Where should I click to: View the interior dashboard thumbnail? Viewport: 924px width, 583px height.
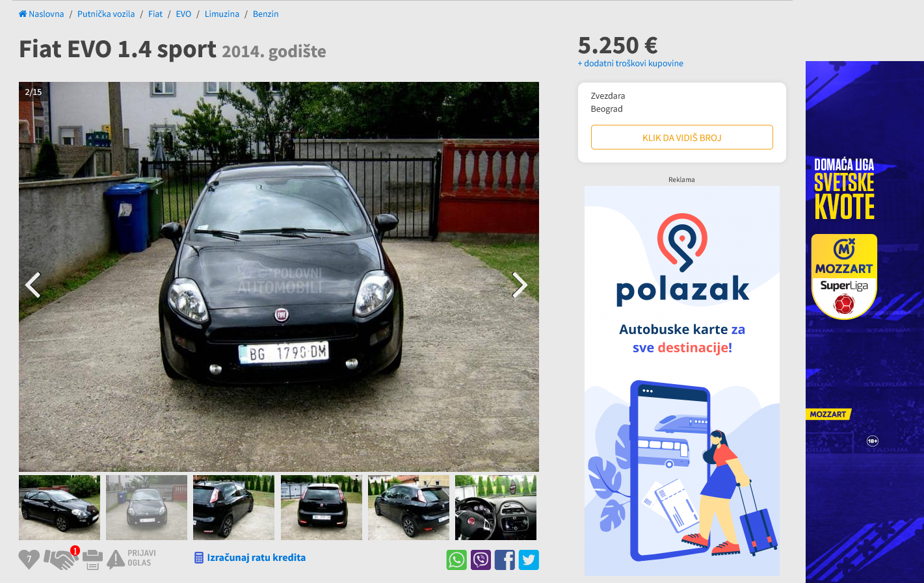495,508
